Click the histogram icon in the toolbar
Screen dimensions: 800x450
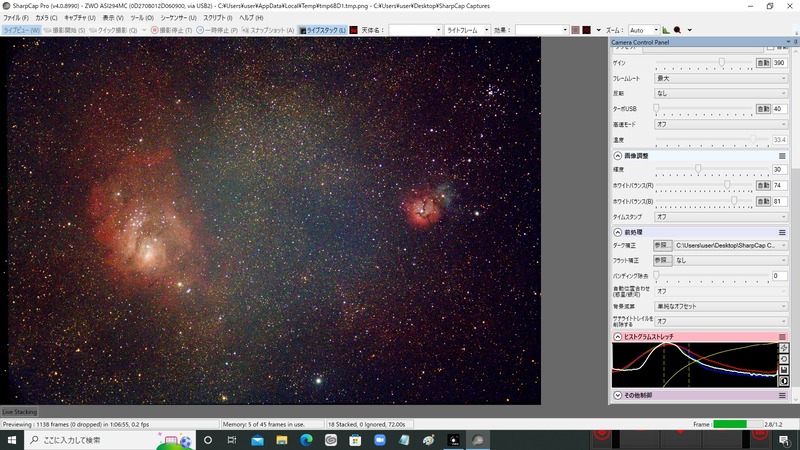pos(666,30)
